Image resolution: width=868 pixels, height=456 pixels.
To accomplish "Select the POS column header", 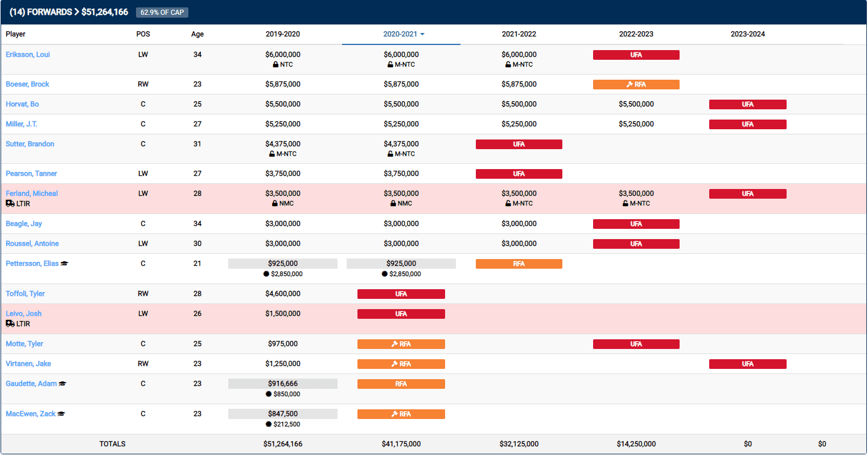I will [x=143, y=34].
